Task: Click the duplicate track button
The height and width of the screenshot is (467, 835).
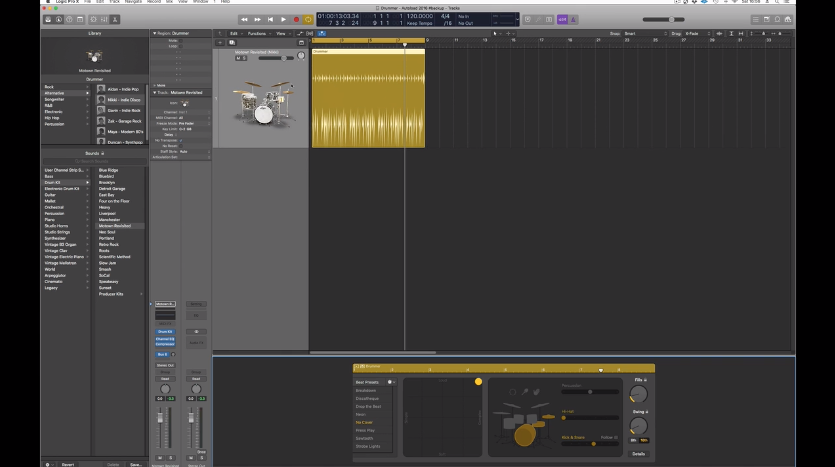Action: 232,43
